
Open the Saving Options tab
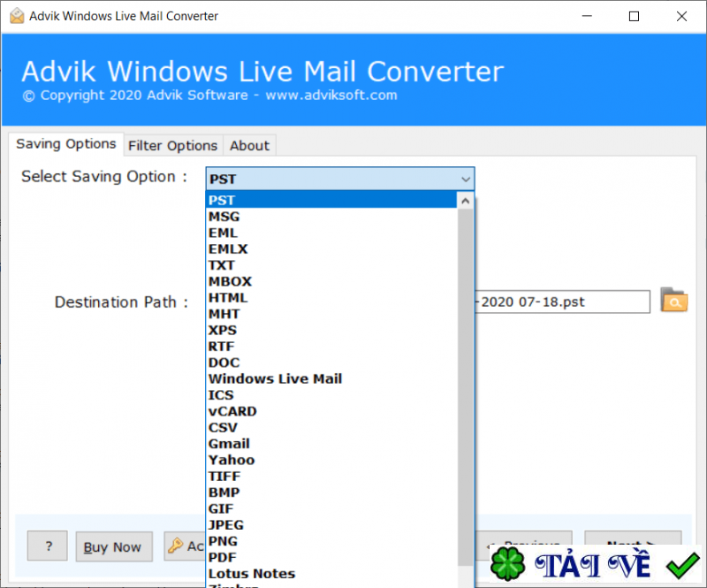(65, 144)
